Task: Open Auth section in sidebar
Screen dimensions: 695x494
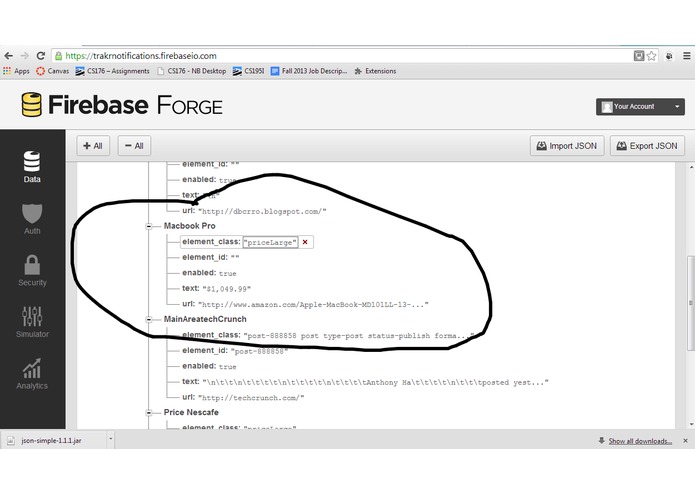Action: pos(32,219)
